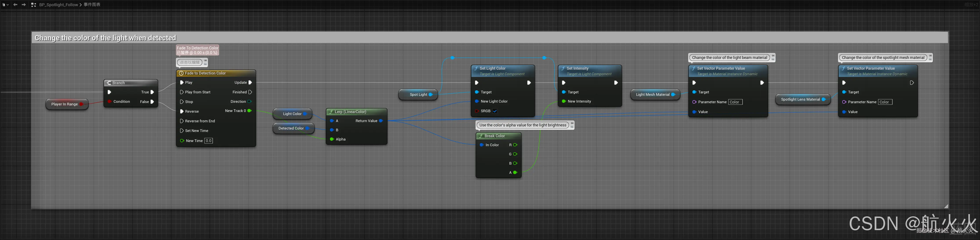Select BP_Spotlight_Follow in the breadcrumb
The image size is (980, 240).
tap(59, 5)
